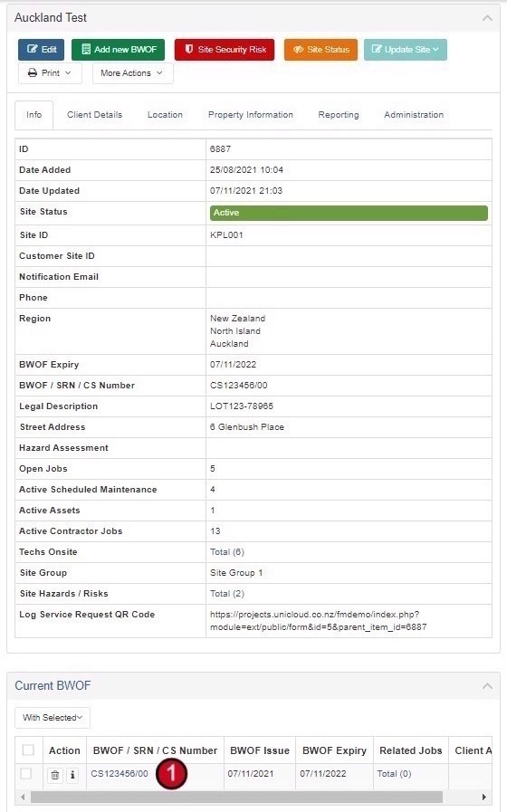Click Add new BWOF button
Image resolution: width=507 pixels, height=812 pixels.
[118, 50]
